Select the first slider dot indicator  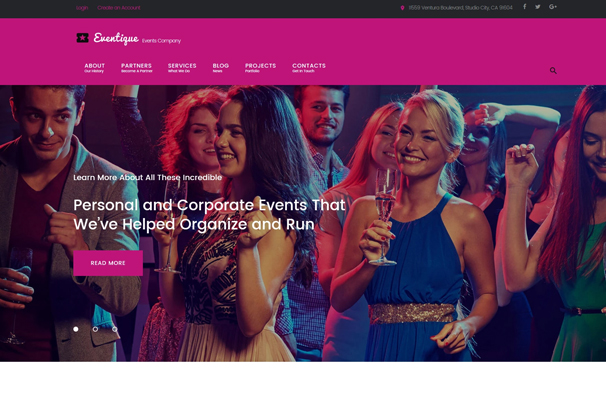click(76, 329)
